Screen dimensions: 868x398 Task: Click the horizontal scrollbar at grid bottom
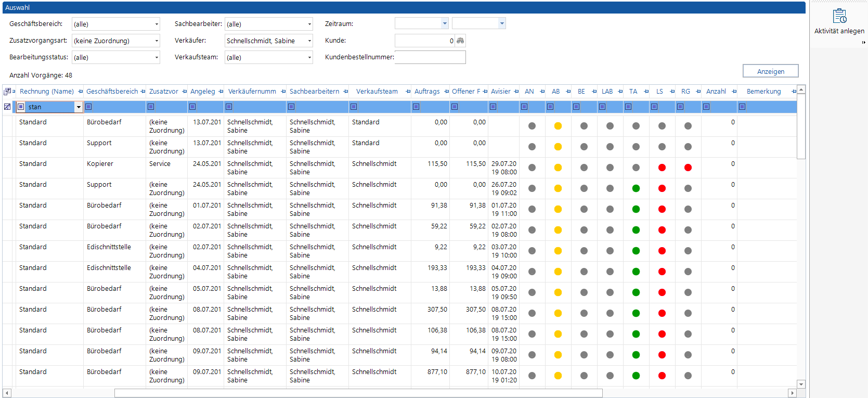point(358,393)
